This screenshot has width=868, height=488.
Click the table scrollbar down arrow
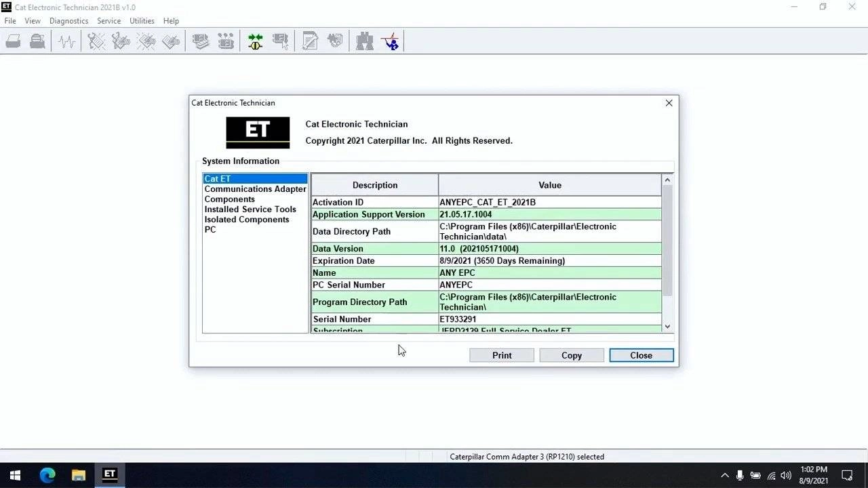[x=667, y=326]
